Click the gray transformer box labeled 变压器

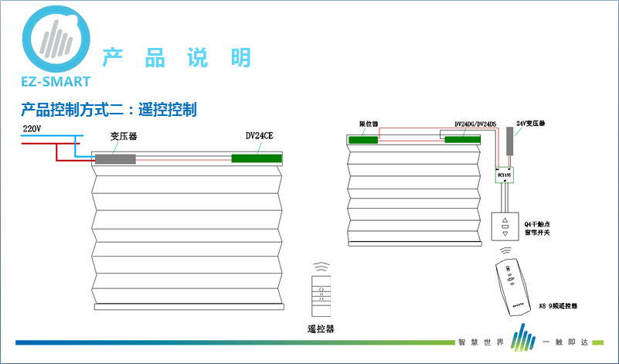coord(115,159)
